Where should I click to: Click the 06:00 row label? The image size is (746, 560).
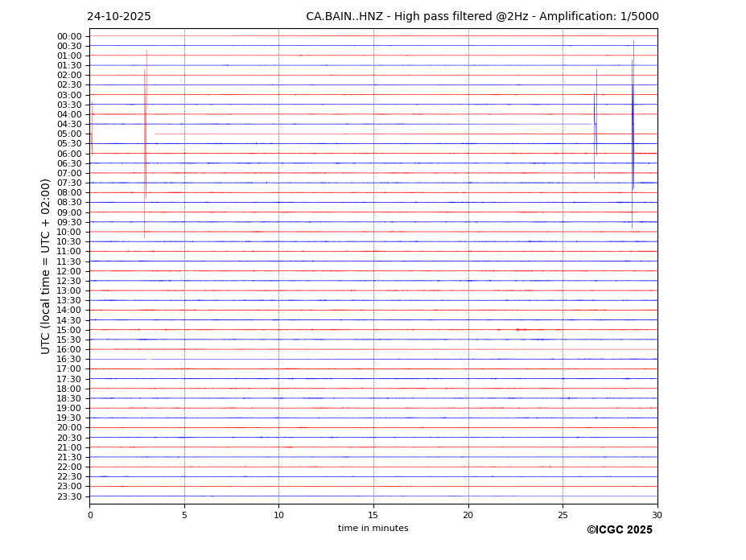coord(69,154)
